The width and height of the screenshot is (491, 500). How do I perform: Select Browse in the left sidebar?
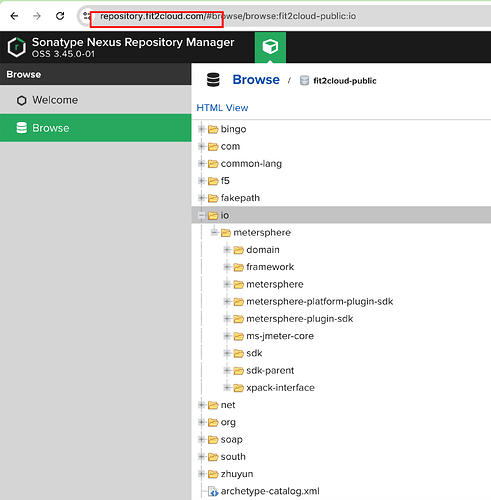click(x=96, y=128)
